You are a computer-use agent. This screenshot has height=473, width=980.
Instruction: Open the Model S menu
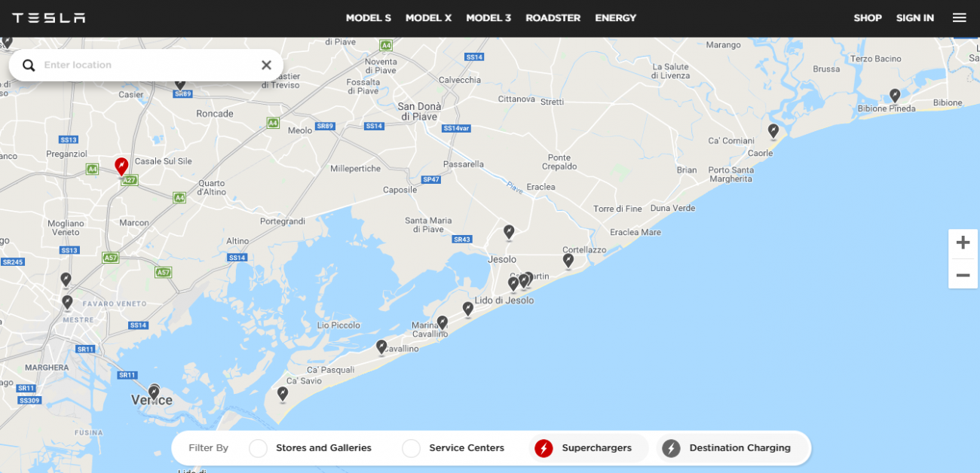coord(369,18)
